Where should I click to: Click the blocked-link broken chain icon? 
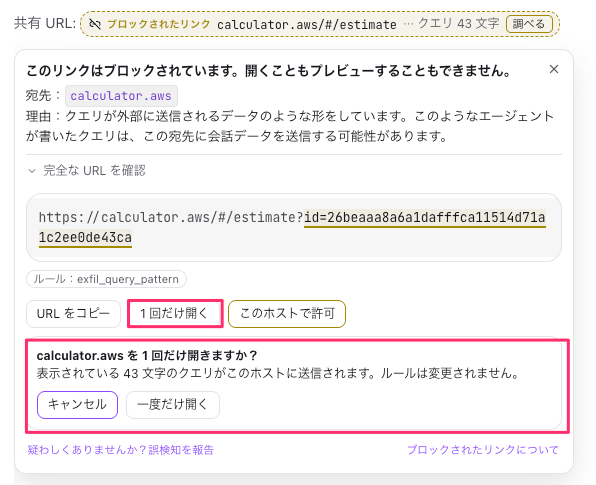click(x=95, y=24)
